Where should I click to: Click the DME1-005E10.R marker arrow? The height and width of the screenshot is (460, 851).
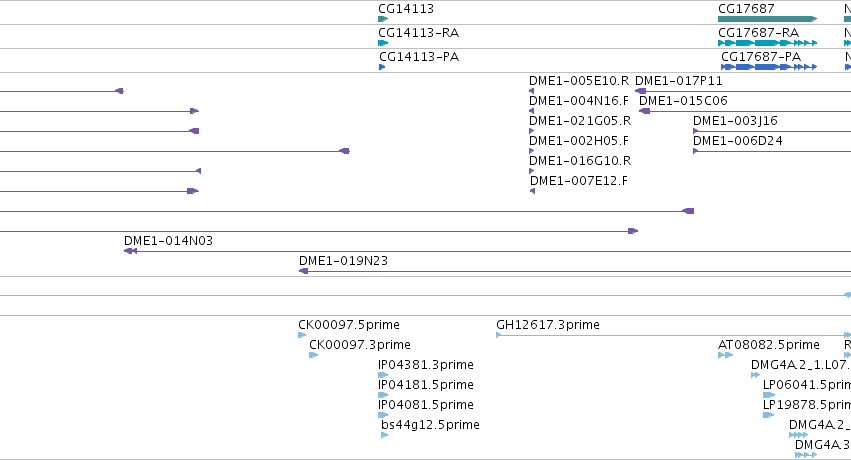point(532,91)
